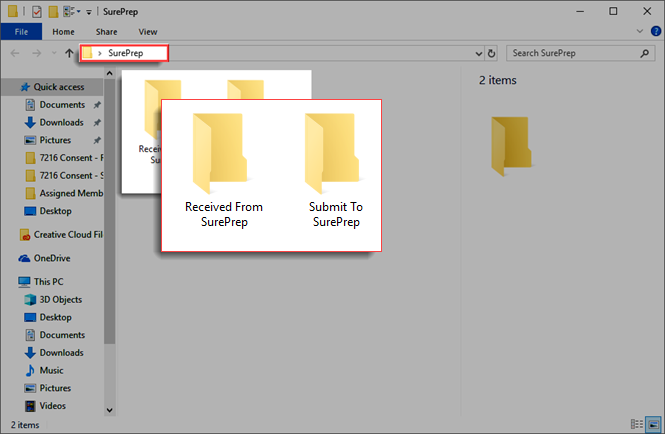
Task: Open the View ribbon tab
Action: 148,32
